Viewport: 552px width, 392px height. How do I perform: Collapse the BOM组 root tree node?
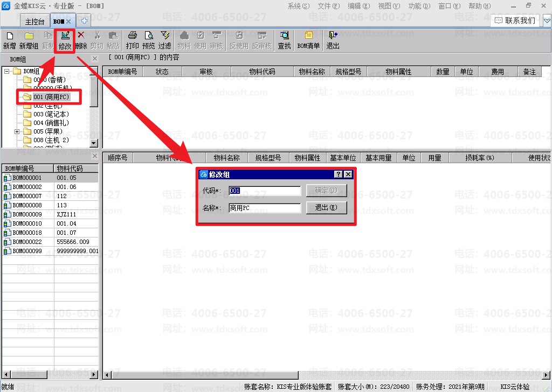[x=6, y=72]
